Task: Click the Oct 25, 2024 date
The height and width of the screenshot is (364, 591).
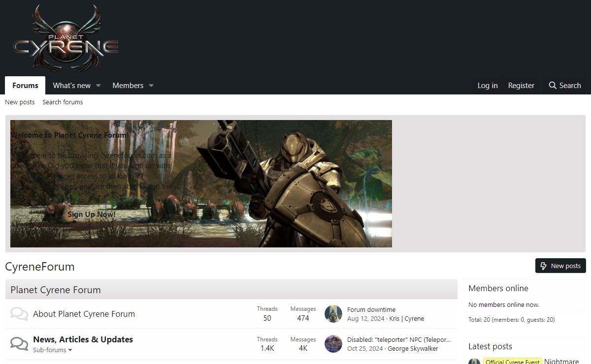Action: pos(365,349)
